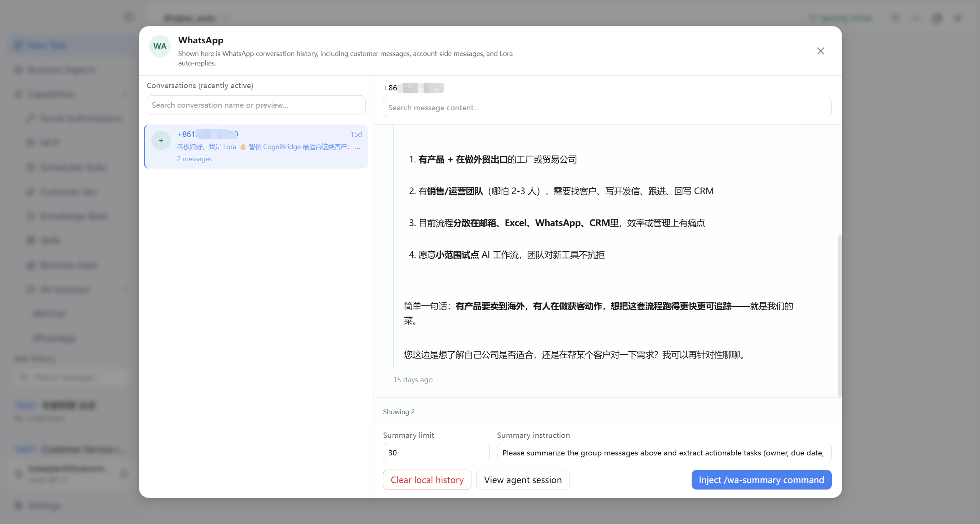Focus the search message content field
980x524 pixels.
tap(607, 108)
